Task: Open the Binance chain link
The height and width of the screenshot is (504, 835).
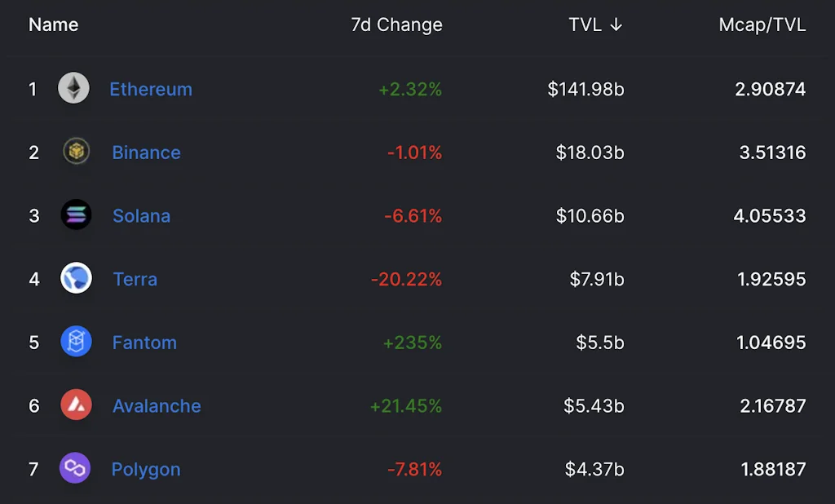Action: coord(147,153)
